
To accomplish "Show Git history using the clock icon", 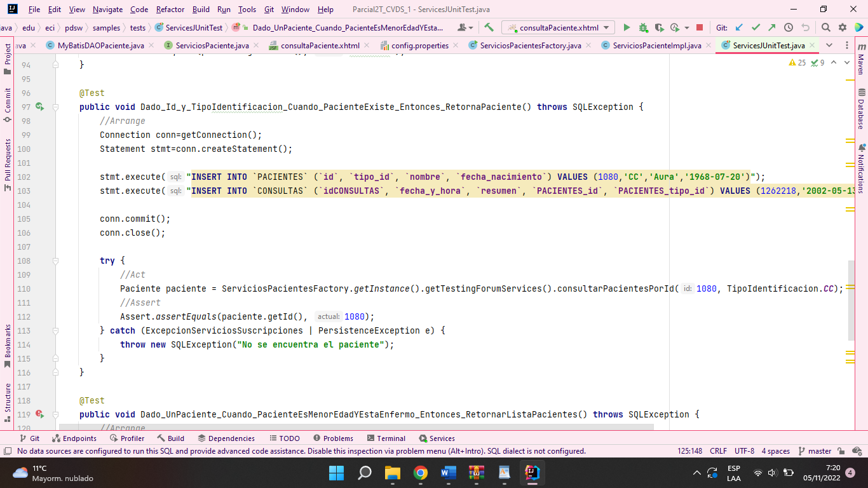I will coord(789,27).
